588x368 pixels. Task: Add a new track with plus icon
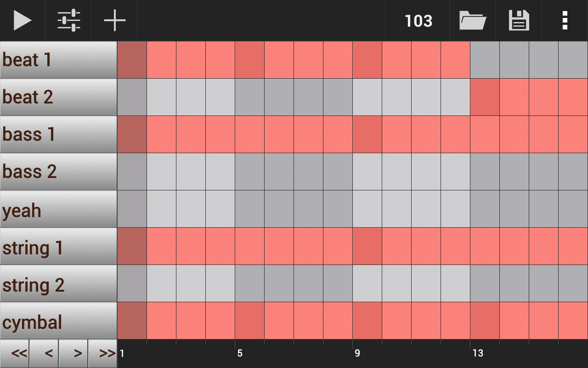click(x=114, y=20)
